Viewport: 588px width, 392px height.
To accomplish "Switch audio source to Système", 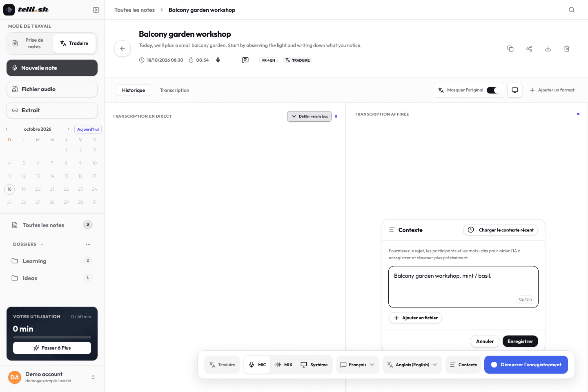I will click(314, 365).
